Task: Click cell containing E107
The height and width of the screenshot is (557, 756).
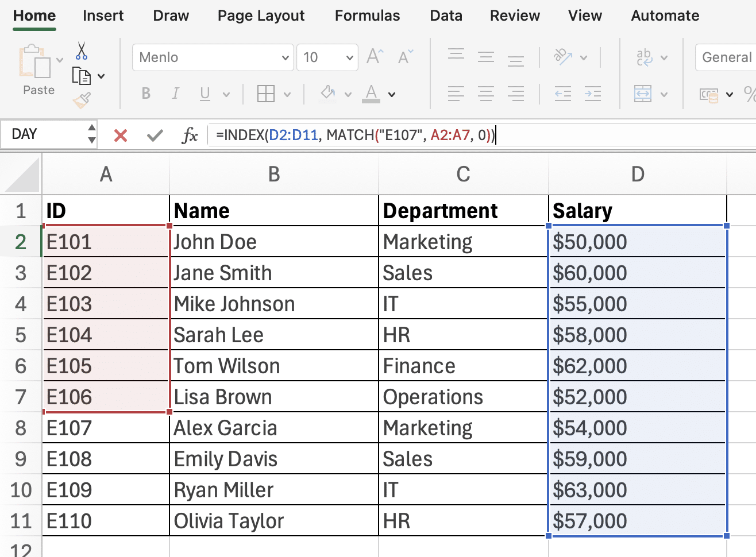Action: click(x=106, y=428)
